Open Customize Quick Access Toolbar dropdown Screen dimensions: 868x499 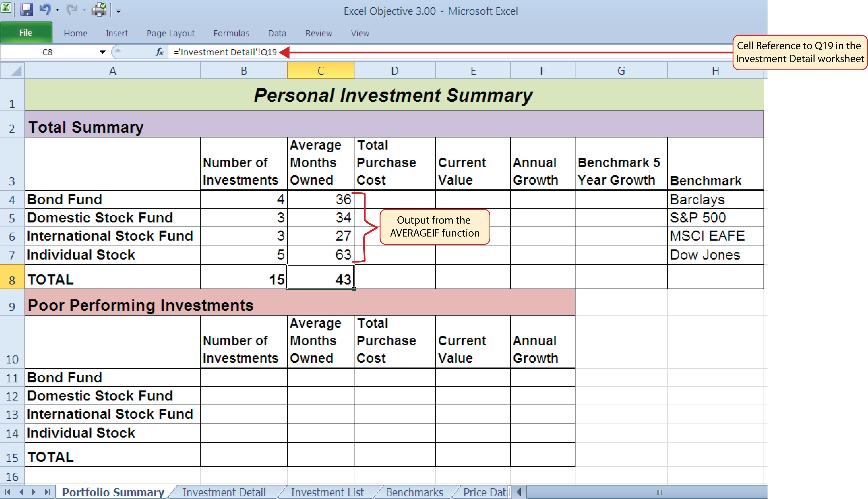119,11
